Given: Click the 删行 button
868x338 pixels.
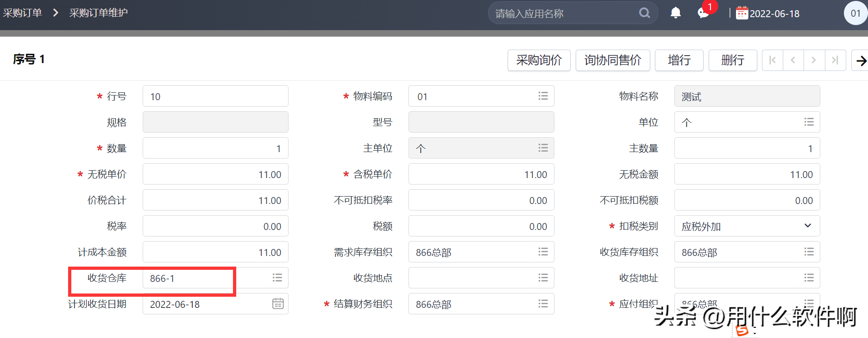Looking at the screenshot, I should point(732,60).
